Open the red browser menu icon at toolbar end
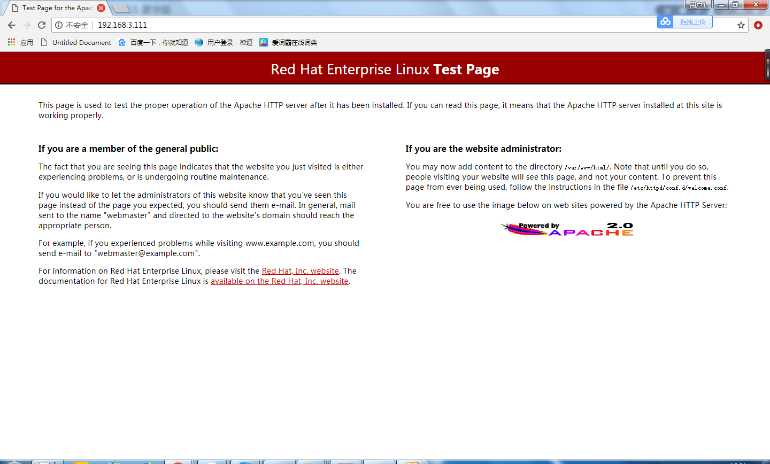This screenshot has height=464, width=770. (x=758, y=25)
